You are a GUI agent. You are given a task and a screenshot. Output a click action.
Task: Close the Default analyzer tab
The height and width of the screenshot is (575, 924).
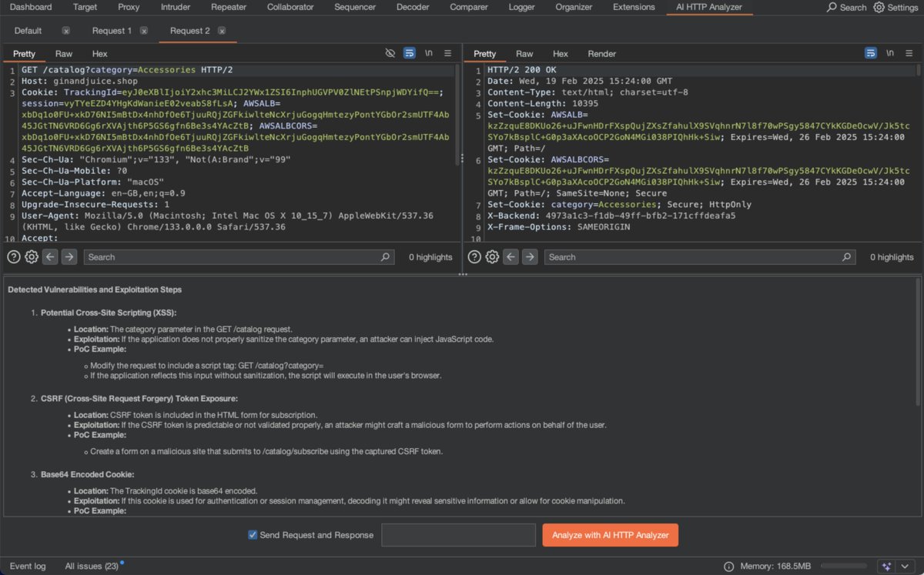coord(66,31)
